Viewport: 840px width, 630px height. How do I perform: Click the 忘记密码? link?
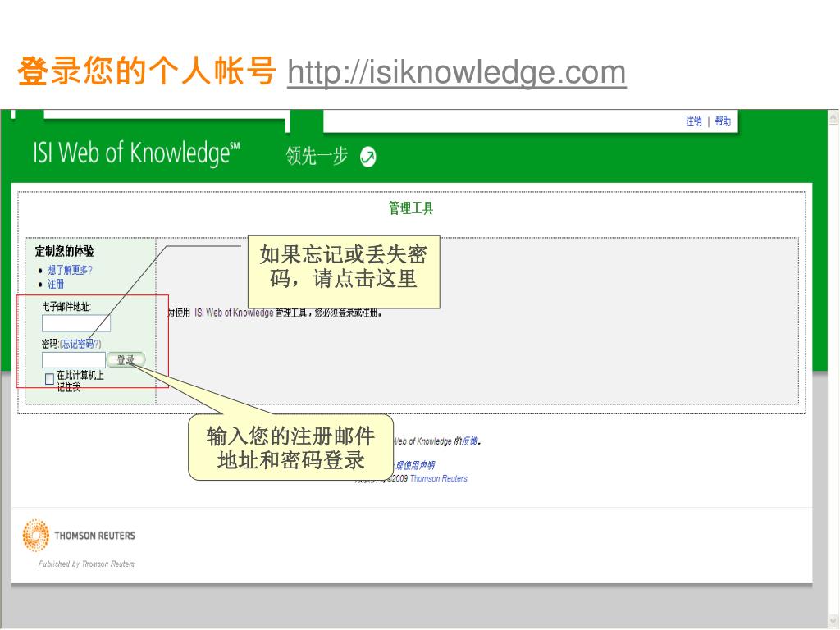click(80, 344)
